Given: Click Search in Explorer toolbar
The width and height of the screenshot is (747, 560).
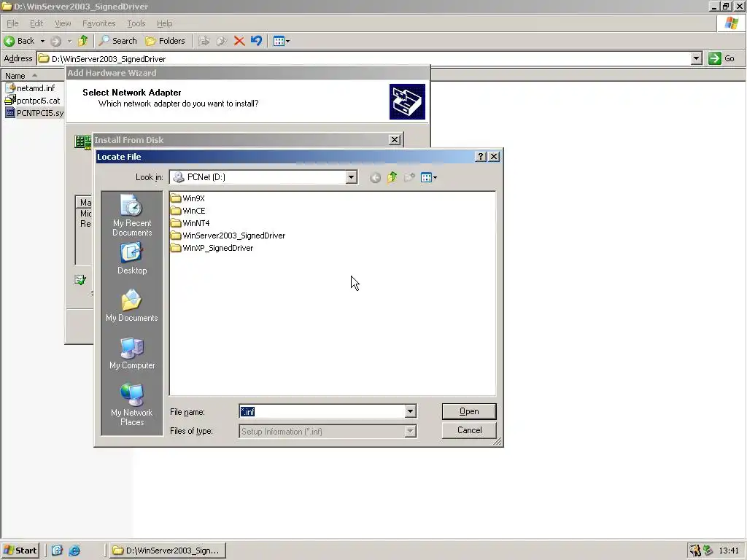Looking at the screenshot, I should coord(117,41).
